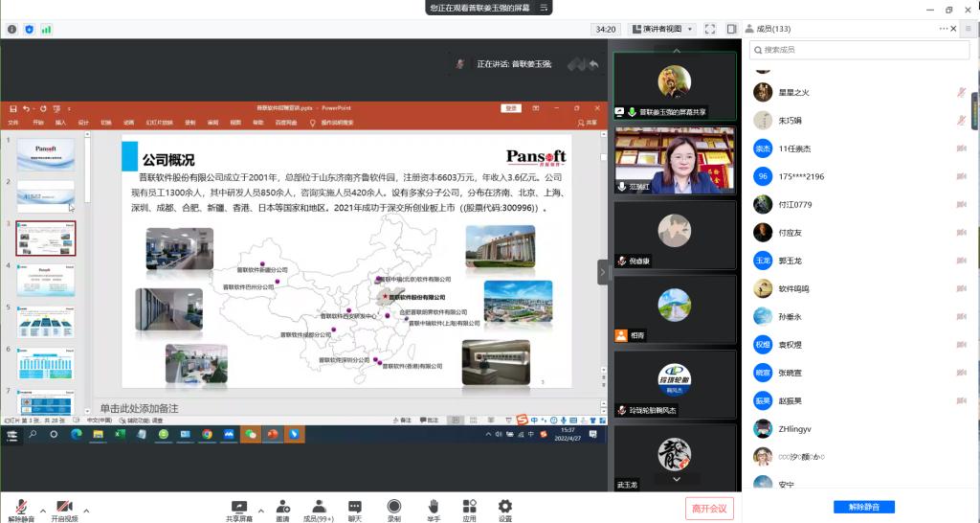Collapse the video strip with the side chevron
This screenshot has width=980, height=523.
(x=603, y=272)
